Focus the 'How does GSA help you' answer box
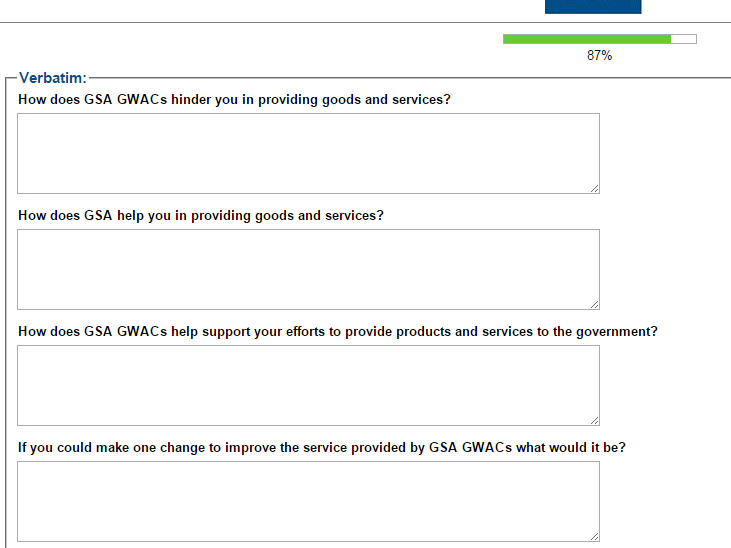This screenshot has width=731, height=548. pos(308,269)
